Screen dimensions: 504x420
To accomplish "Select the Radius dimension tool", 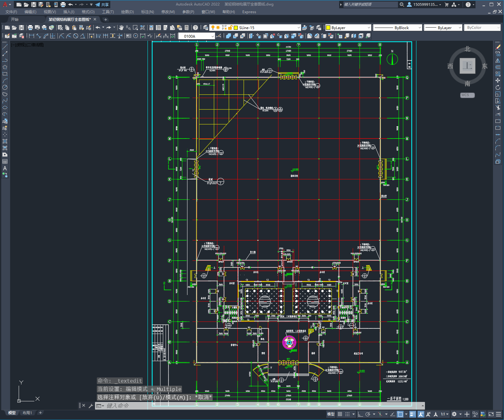I will tap(62, 36).
